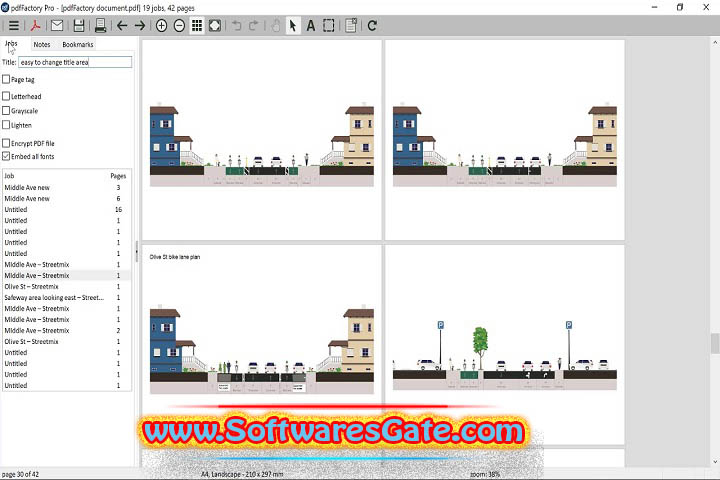Go to next page with right arrow

[140, 26]
